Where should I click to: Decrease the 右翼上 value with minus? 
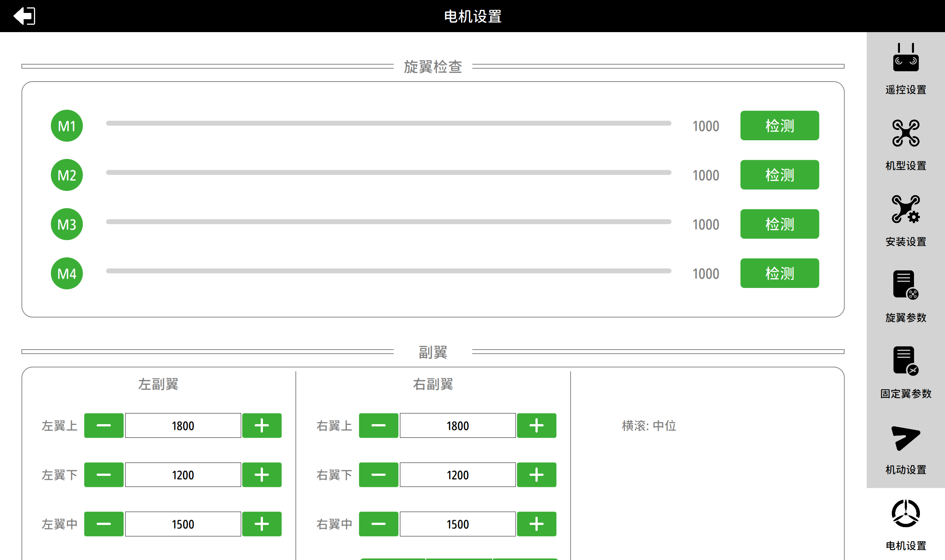[x=378, y=426]
